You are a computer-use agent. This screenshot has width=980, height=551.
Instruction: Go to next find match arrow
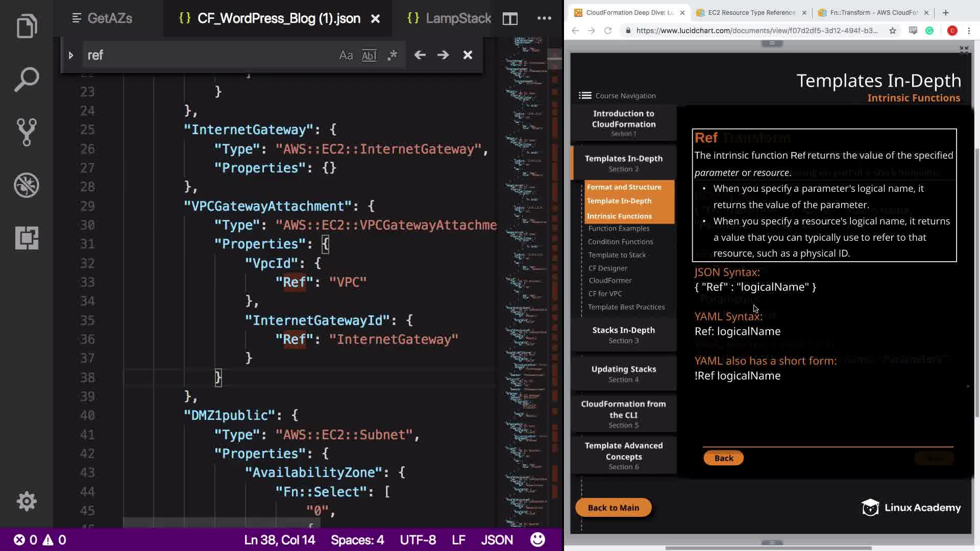pyautogui.click(x=443, y=55)
